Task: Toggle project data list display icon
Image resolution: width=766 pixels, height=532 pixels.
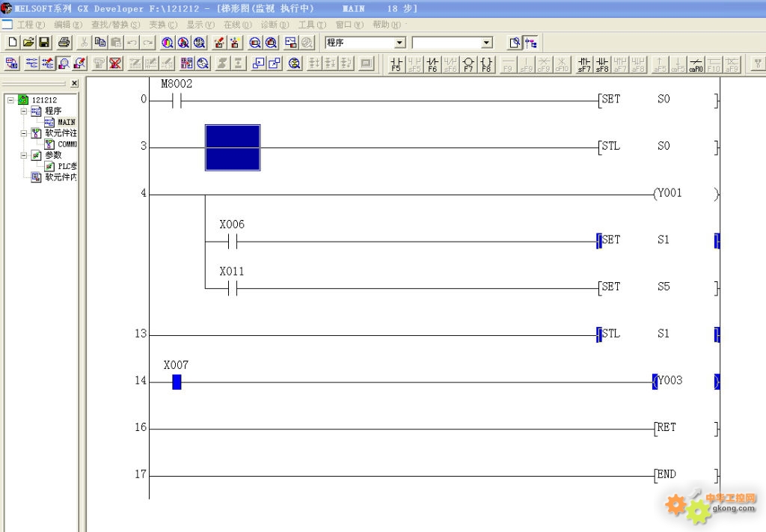Action: [x=530, y=43]
